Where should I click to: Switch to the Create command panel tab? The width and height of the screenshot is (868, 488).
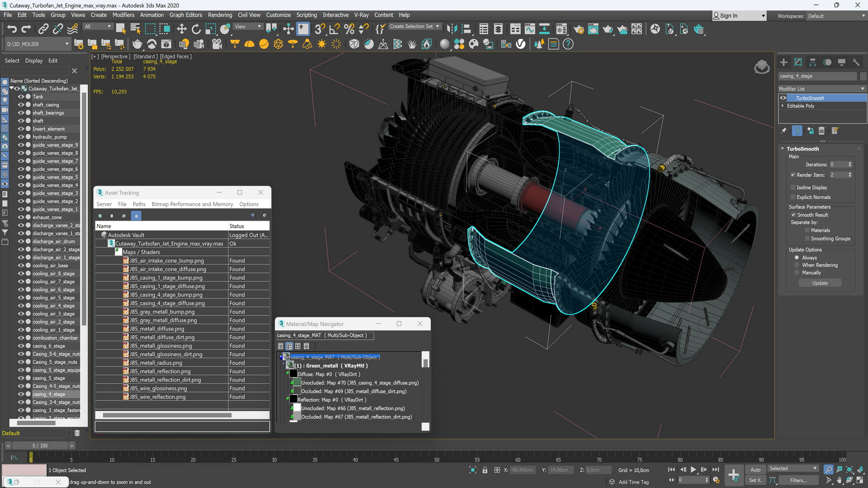pos(784,62)
